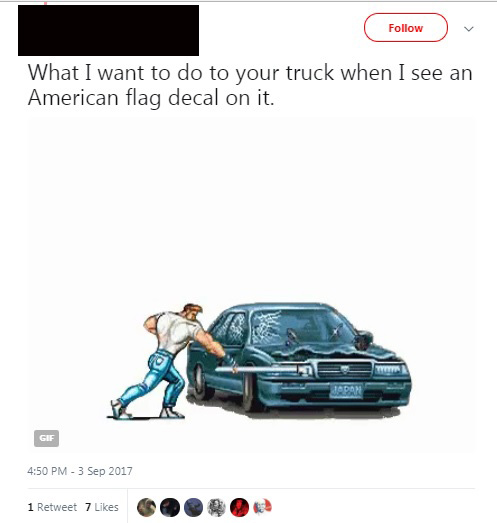Open the third blue-background liker avatar
Screen dimensions: 497x523
(x=193, y=507)
